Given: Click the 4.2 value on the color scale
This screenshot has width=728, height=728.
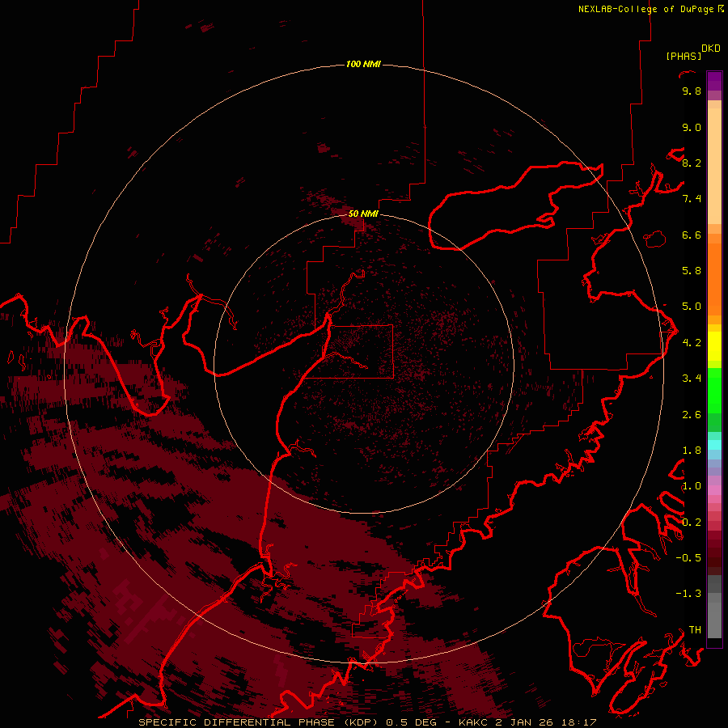Looking at the screenshot, I should pyautogui.click(x=692, y=343).
